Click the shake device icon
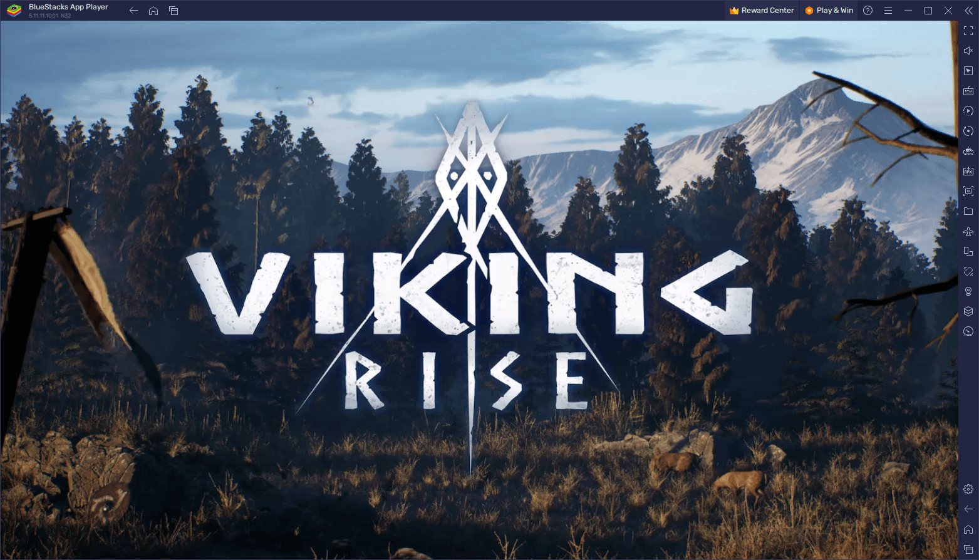The width and height of the screenshot is (979, 560). click(x=968, y=271)
